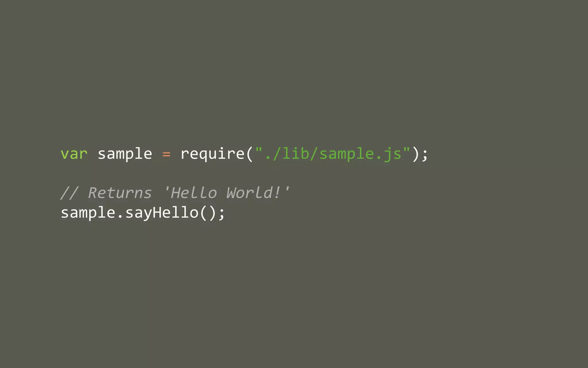The width and height of the screenshot is (588, 368).
Task: Click 'World!' in the gray comment
Action: click(253, 193)
